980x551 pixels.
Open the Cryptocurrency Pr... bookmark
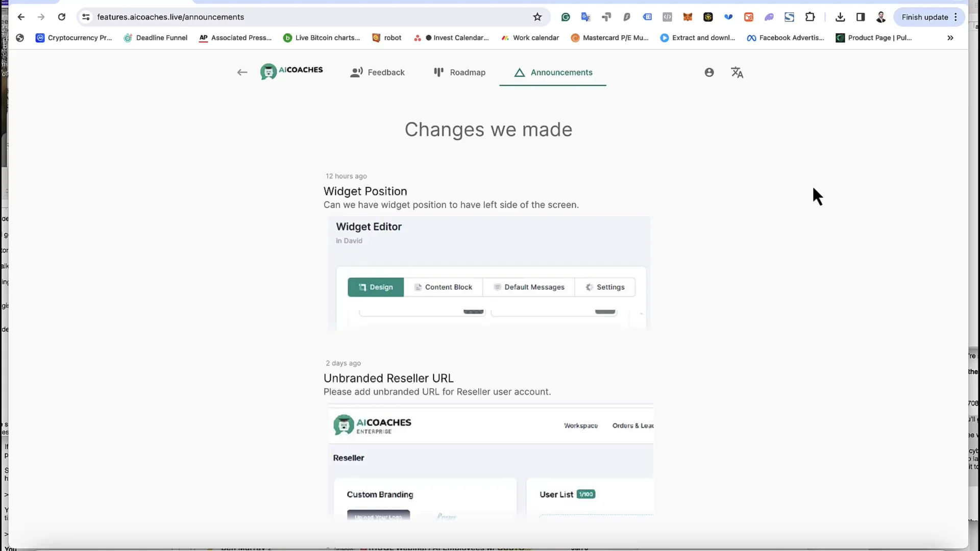coord(73,38)
